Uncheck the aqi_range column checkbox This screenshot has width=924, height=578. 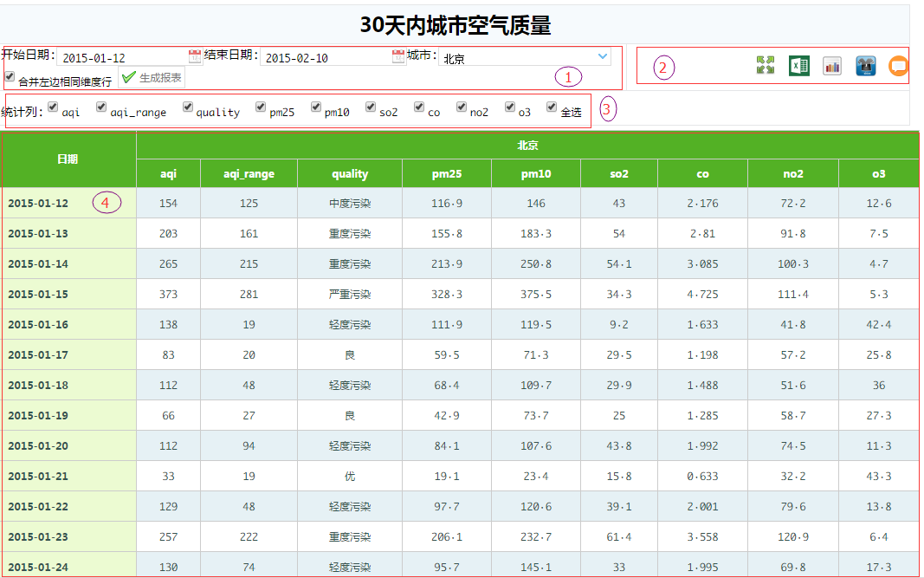coord(101,107)
